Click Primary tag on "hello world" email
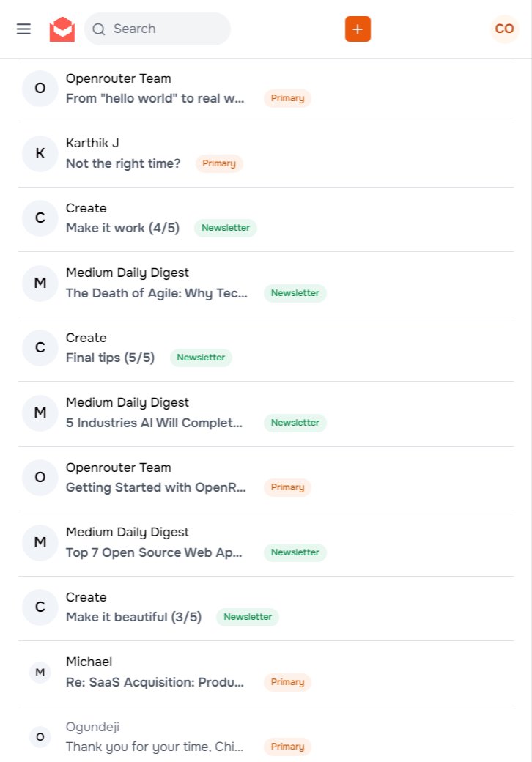Image resolution: width=532 pixels, height=762 pixels. (x=287, y=98)
